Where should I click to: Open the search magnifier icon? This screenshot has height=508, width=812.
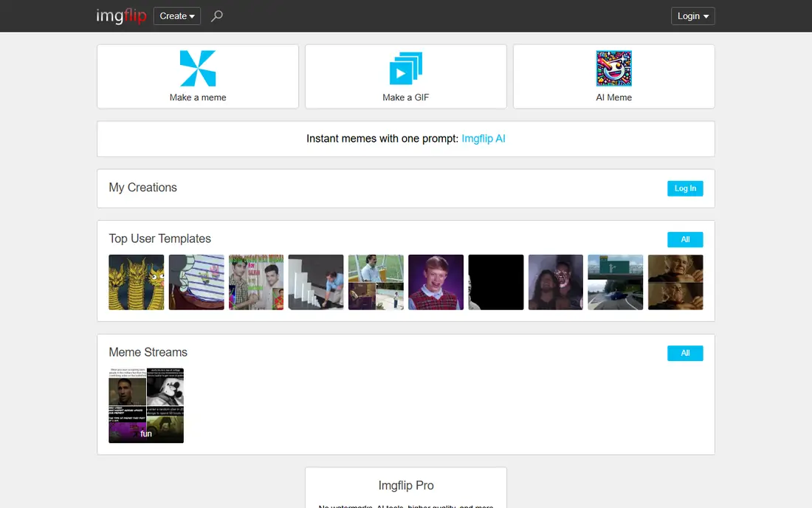(x=217, y=16)
